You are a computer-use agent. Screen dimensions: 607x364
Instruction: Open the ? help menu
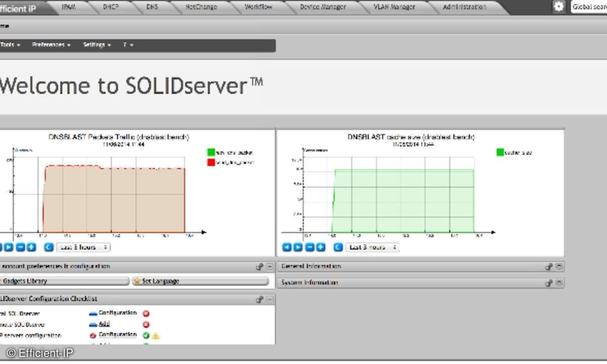pyautogui.click(x=128, y=45)
